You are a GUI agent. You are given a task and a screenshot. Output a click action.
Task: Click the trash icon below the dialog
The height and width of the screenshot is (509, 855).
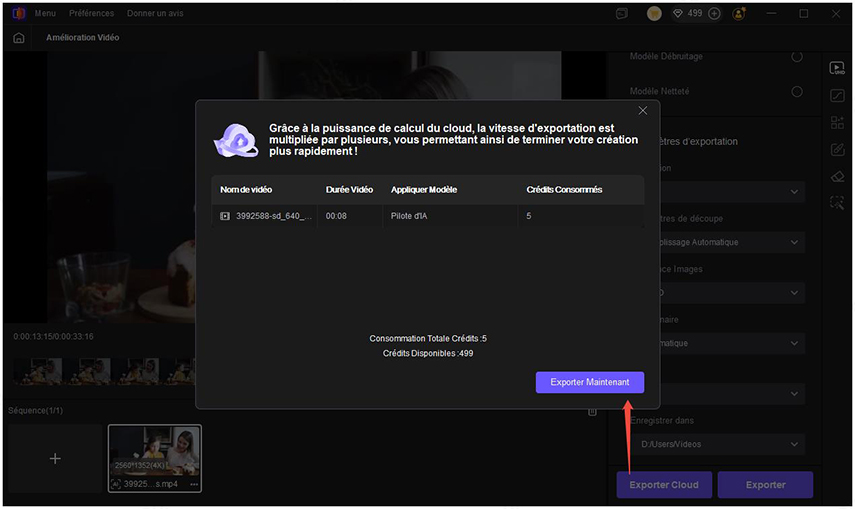(x=592, y=412)
